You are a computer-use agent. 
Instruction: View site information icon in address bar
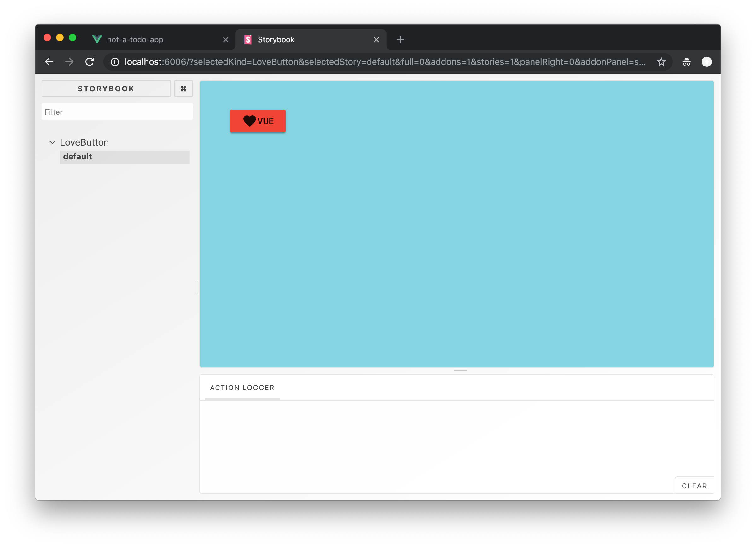click(115, 62)
